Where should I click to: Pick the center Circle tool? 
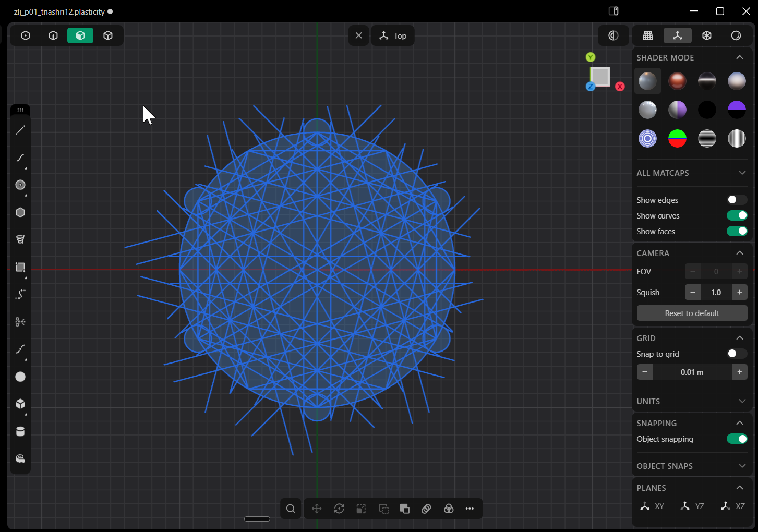[20, 185]
